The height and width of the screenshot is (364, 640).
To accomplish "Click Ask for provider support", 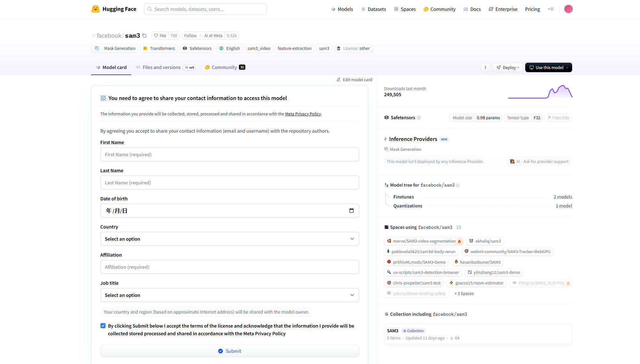I will pos(546,161).
